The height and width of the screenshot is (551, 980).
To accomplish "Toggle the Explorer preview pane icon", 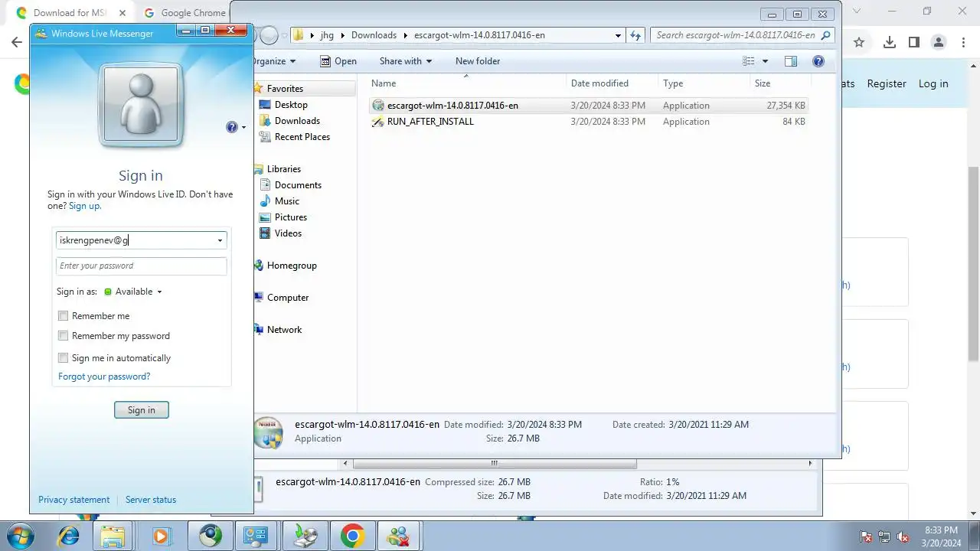I will coord(791,61).
